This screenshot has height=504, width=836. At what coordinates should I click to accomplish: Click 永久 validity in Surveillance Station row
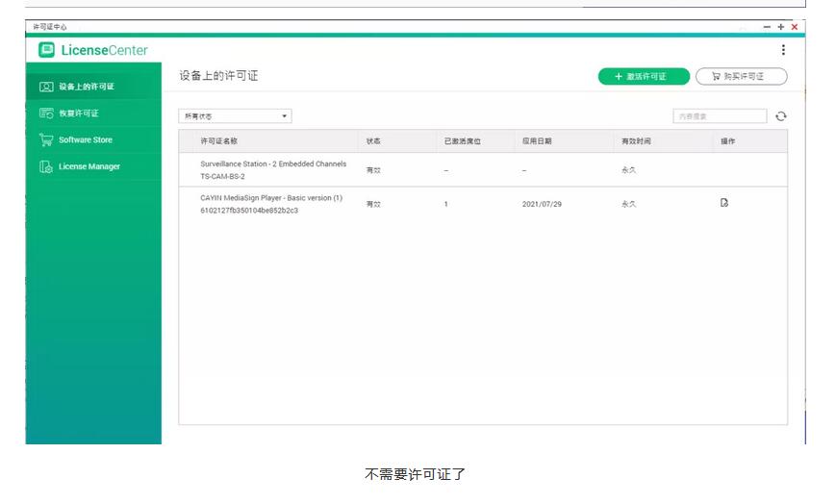(x=628, y=170)
